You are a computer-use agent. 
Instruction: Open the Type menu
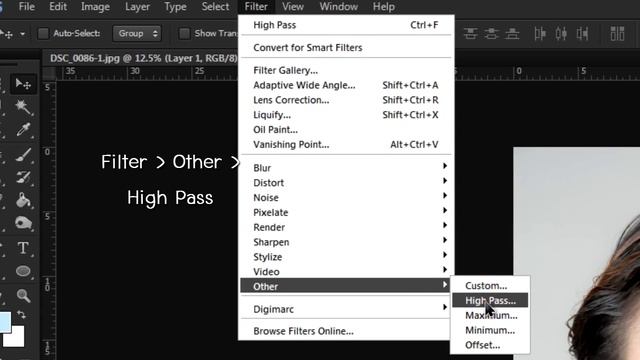pyautogui.click(x=175, y=7)
